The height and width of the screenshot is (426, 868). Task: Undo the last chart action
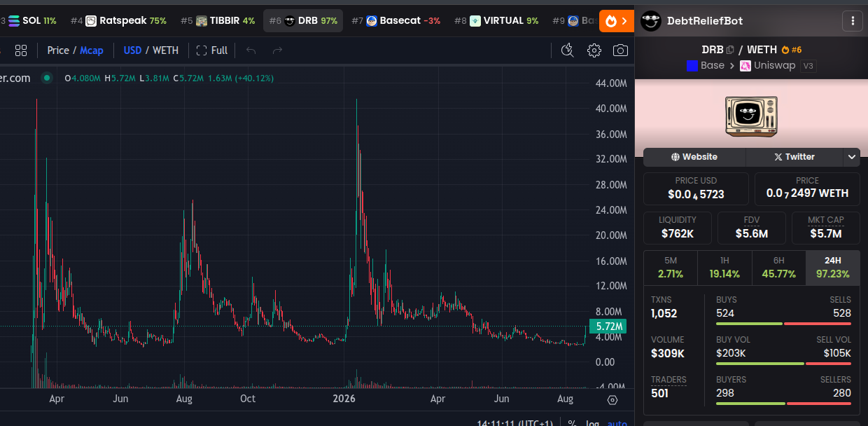(x=251, y=50)
